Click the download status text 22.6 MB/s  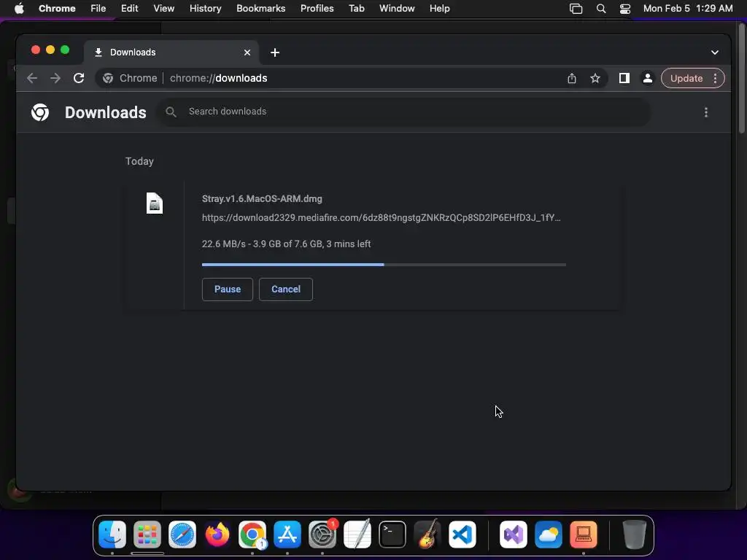(286, 244)
